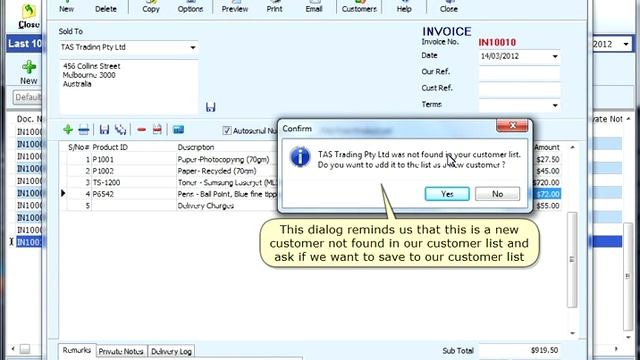This screenshot has height=360, width=640.
Task: Open the 2012 year dropdown in background window
Action: click(626, 44)
